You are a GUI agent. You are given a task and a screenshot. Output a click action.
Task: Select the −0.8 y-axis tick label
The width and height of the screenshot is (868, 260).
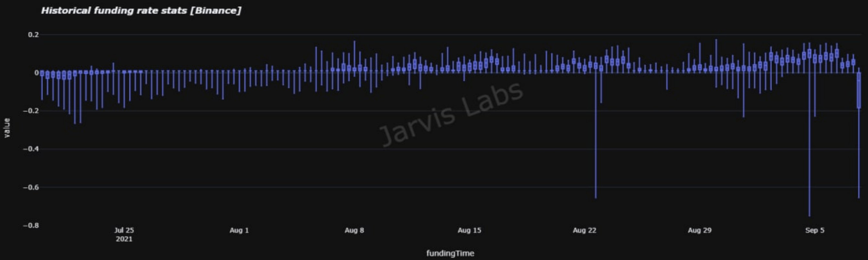31,225
